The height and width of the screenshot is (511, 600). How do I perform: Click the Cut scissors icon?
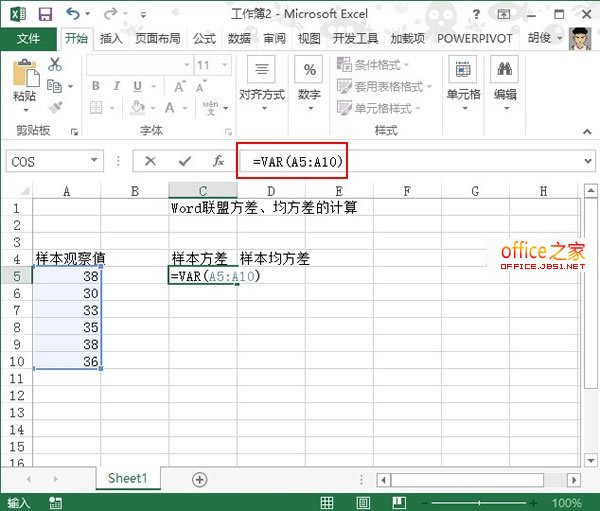[x=55, y=64]
